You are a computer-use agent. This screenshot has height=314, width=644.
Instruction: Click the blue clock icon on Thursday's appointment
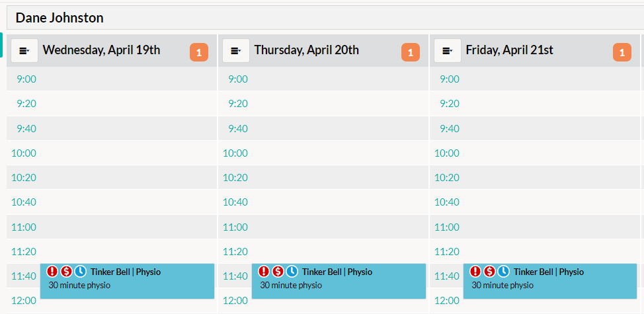pyautogui.click(x=292, y=271)
